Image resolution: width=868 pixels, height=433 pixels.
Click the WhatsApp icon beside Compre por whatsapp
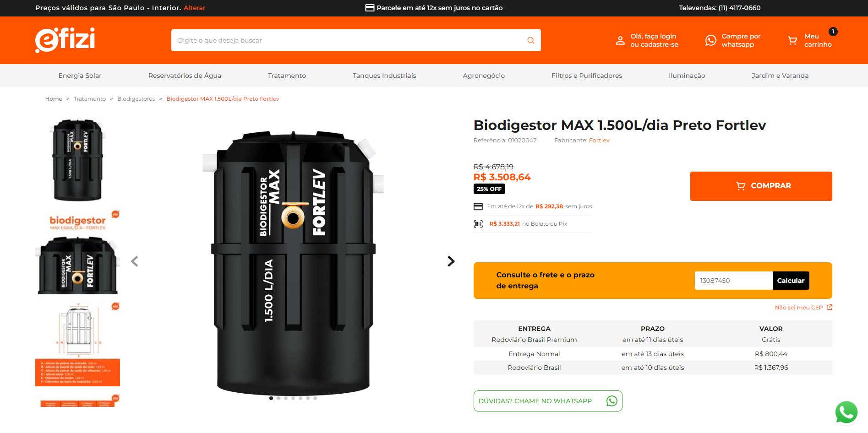pos(711,40)
